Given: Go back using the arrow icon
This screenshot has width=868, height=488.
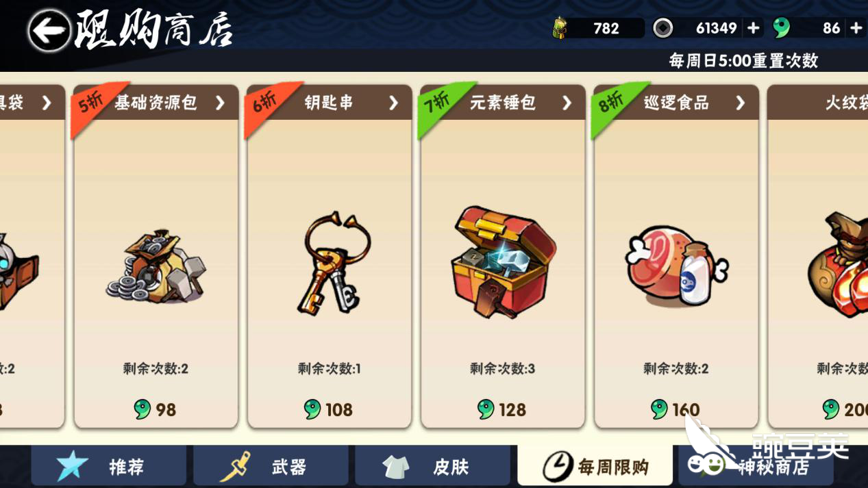Looking at the screenshot, I should tap(49, 29).
